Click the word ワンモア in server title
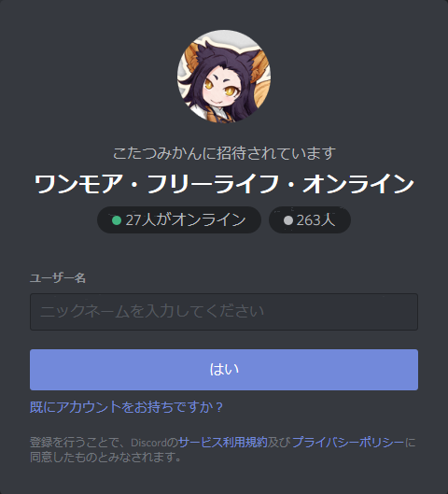 tap(78, 184)
